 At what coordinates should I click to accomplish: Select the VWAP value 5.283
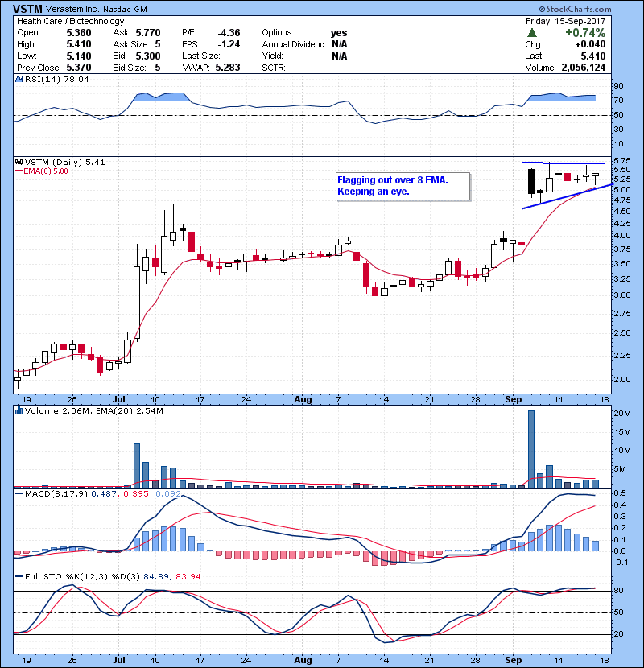click(228, 68)
